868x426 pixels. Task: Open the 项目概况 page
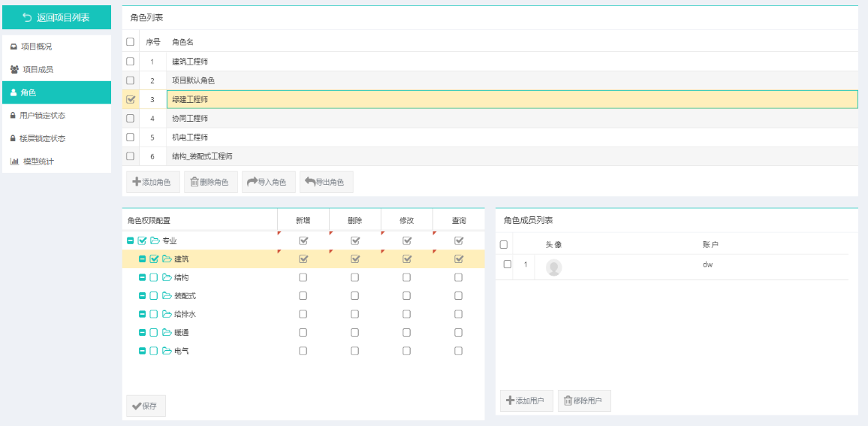coord(56,47)
